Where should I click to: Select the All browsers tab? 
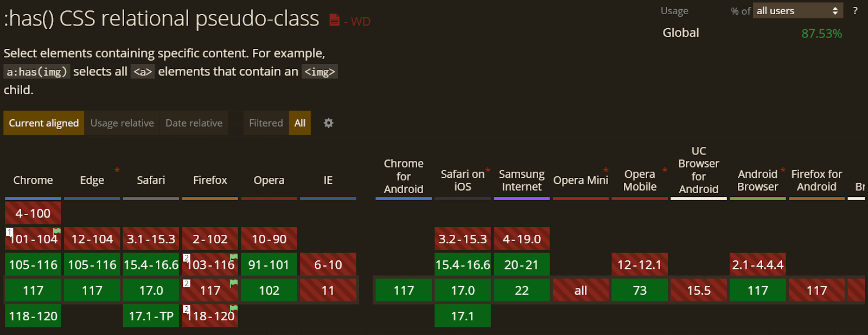(x=299, y=123)
